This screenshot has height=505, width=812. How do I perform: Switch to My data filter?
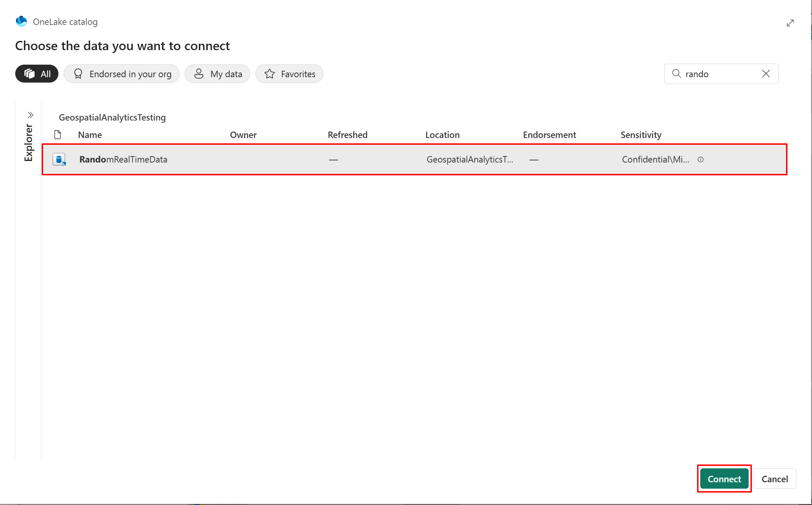click(x=217, y=74)
